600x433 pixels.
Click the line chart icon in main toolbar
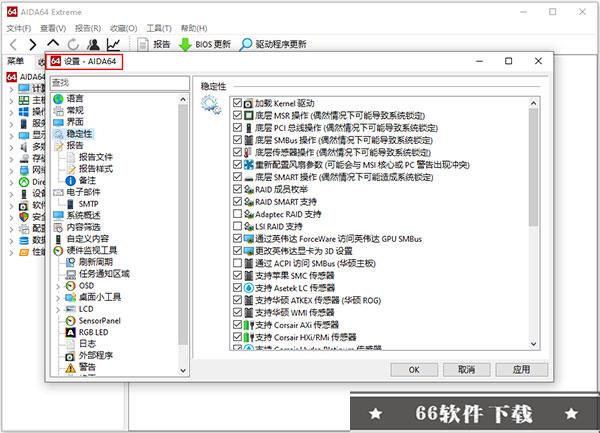point(114,45)
